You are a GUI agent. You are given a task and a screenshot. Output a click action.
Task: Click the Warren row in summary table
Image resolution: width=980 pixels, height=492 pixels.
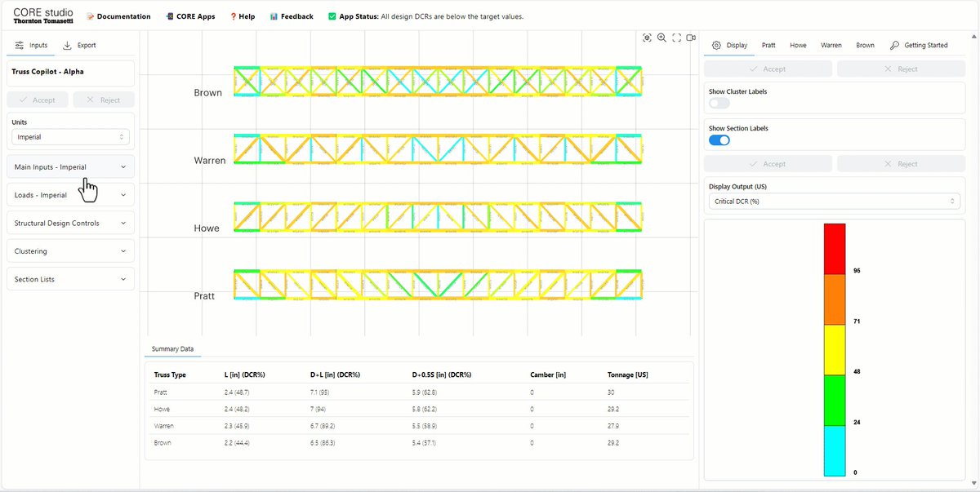point(419,426)
